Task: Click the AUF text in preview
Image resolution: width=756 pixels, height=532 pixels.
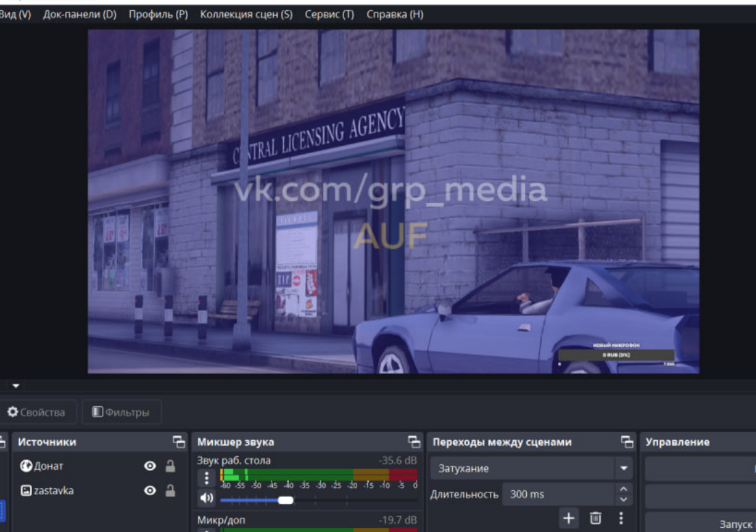Action: click(391, 236)
